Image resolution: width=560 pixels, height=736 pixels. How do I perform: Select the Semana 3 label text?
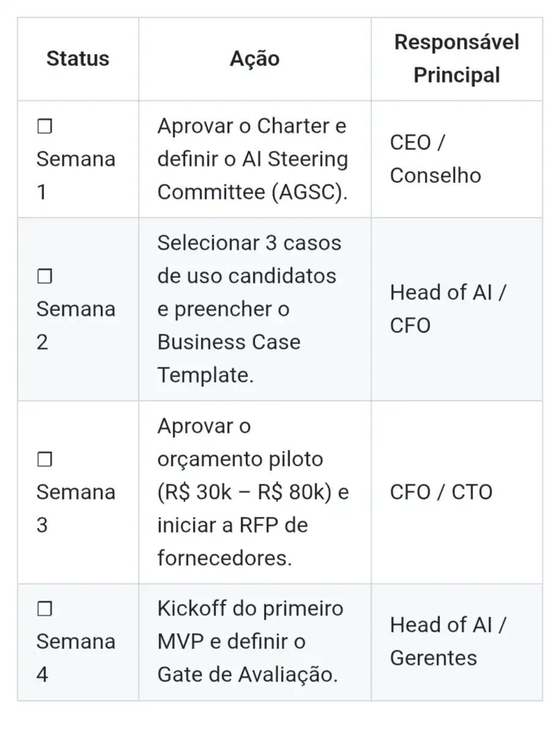[x=75, y=492]
